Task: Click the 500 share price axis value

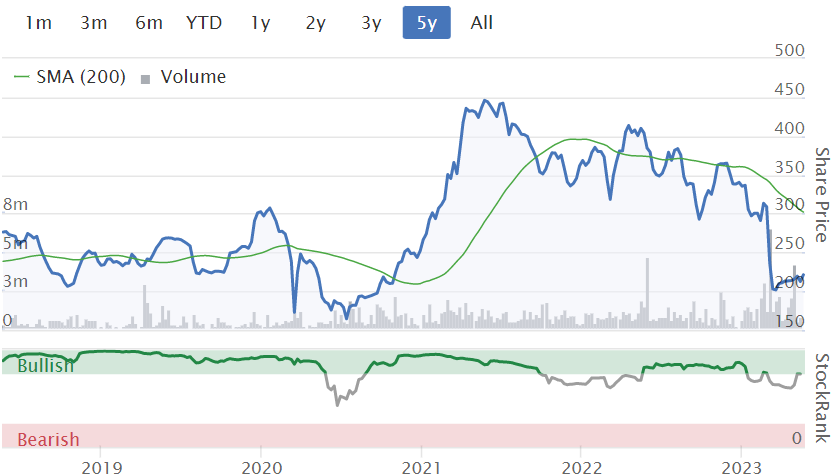Action: [x=790, y=50]
